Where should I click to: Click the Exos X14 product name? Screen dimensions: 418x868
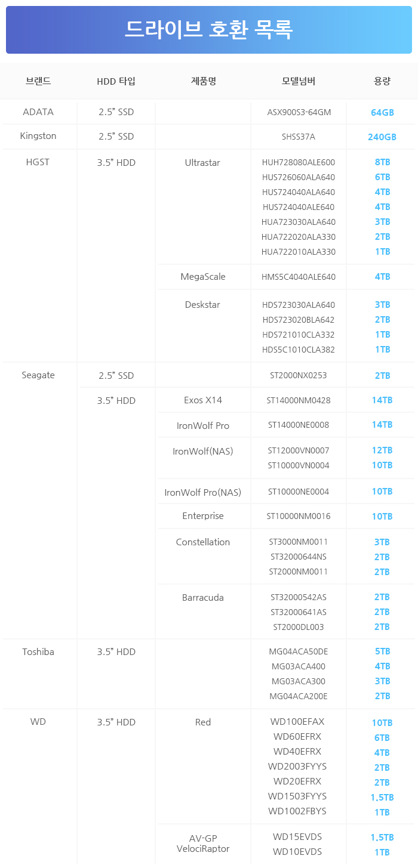[x=203, y=400]
